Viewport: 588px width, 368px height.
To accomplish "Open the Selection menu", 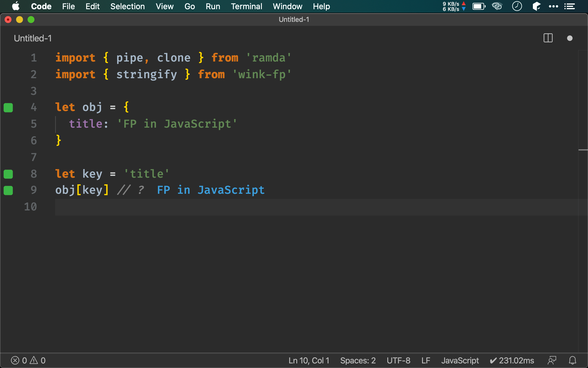I will click(127, 6).
